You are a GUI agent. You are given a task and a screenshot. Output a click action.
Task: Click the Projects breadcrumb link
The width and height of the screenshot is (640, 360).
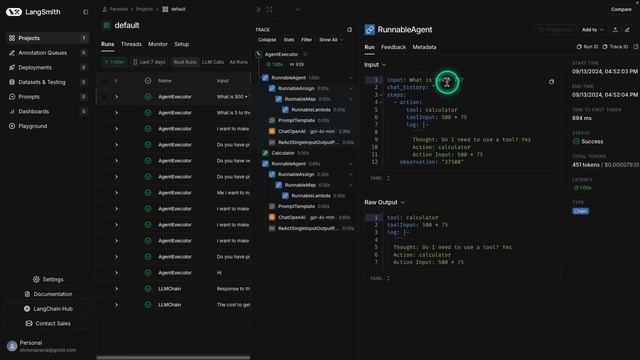tap(144, 9)
